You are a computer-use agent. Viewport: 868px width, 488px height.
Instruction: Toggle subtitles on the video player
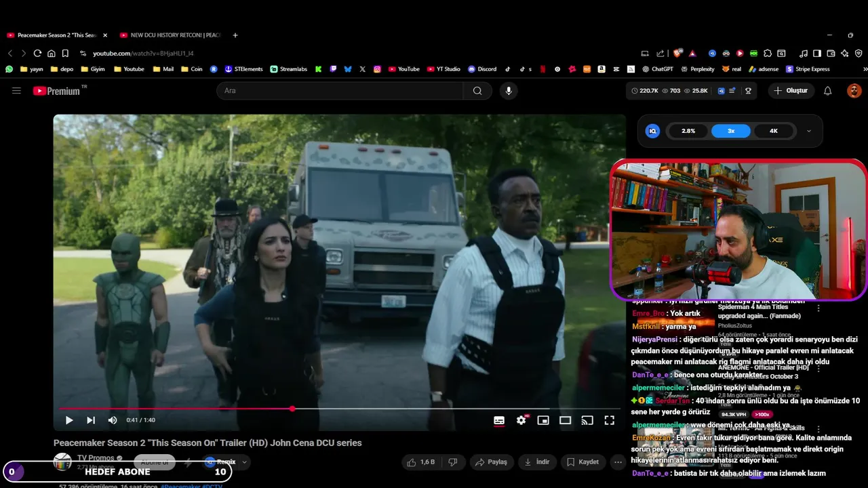499,420
